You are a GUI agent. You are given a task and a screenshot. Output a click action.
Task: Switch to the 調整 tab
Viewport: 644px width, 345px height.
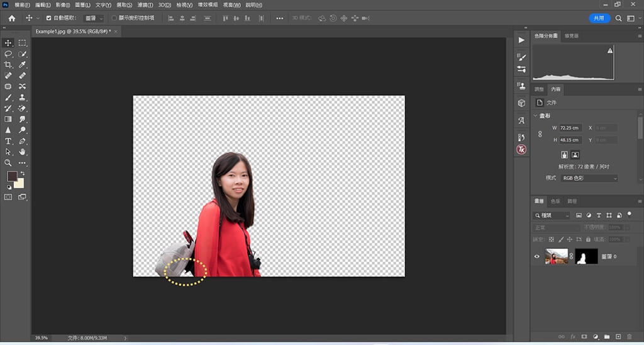point(539,89)
